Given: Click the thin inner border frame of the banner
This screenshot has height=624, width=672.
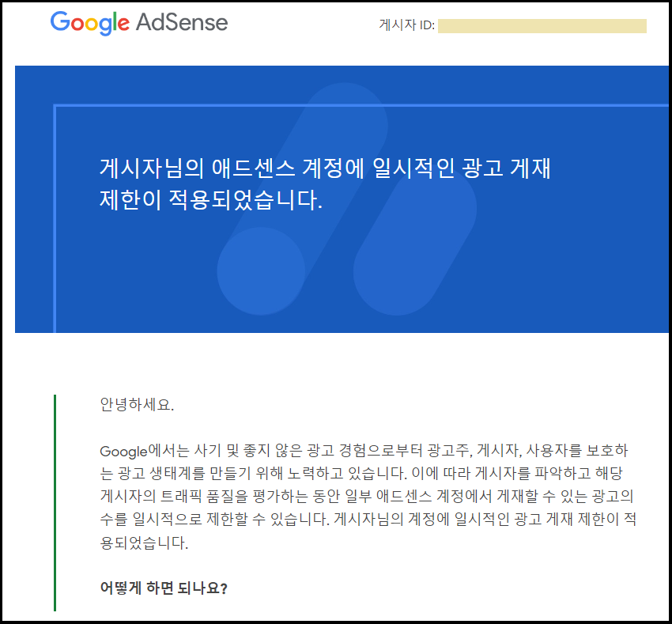Looking at the screenshot, I should tap(54, 221).
